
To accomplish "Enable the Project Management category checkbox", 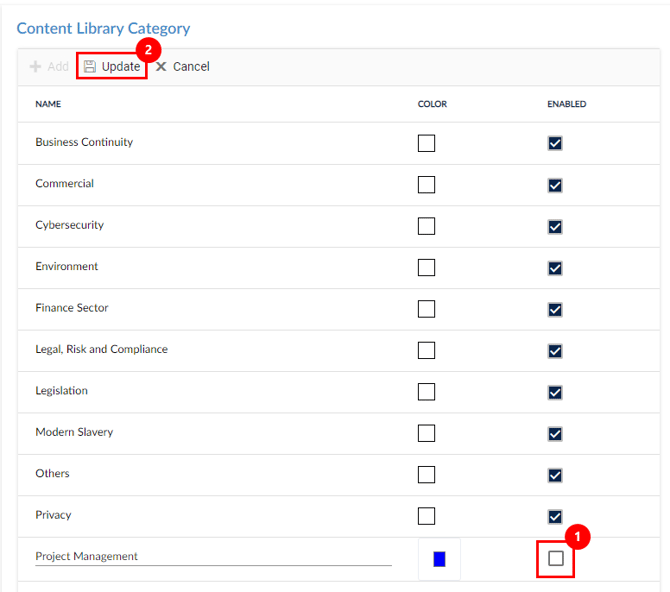I will (x=555, y=559).
